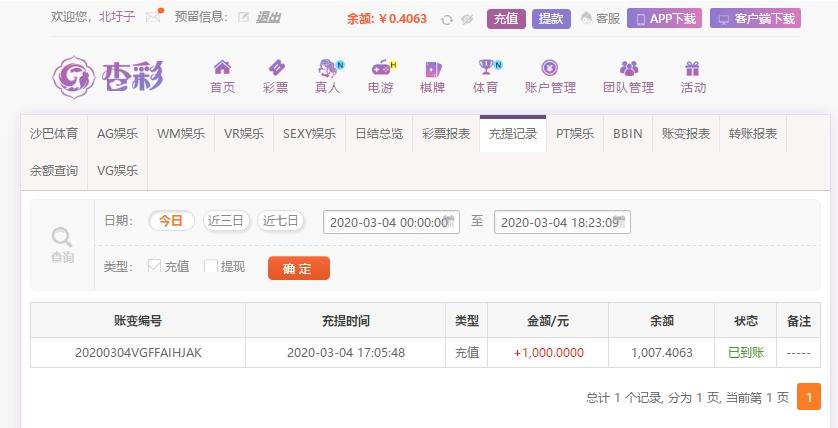Open the 活动 gift box icon
This screenshot has width=838, height=428.
[x=693, y=68]
